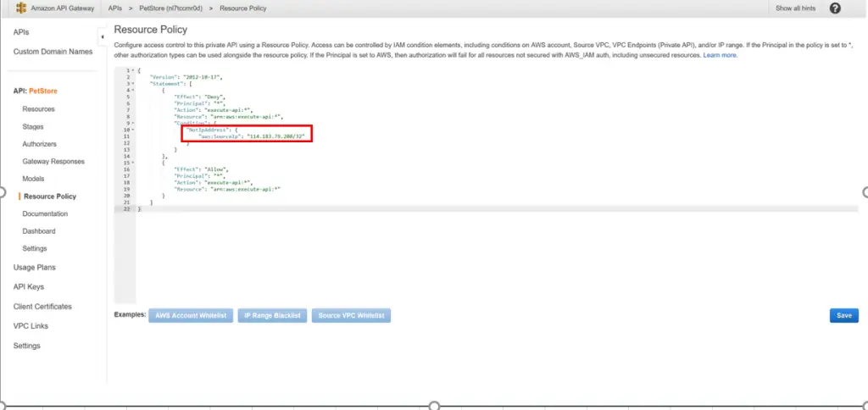Click the Amazon API Gateway logo icon
The image size is (868, 410).
[x=21, y=8]
